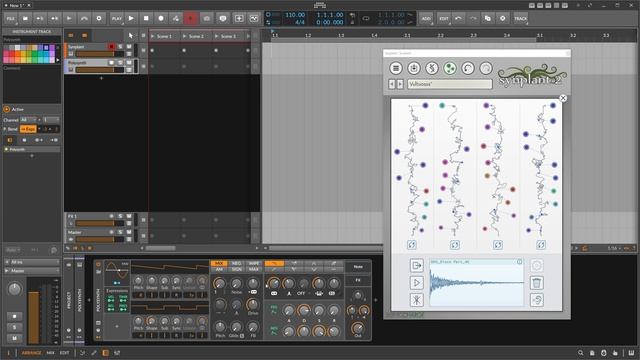Image resolution: width=640 pixels, height=360 pixels.
Task: Open the FILE menu in Bitwig
Action: pos(11,18)
